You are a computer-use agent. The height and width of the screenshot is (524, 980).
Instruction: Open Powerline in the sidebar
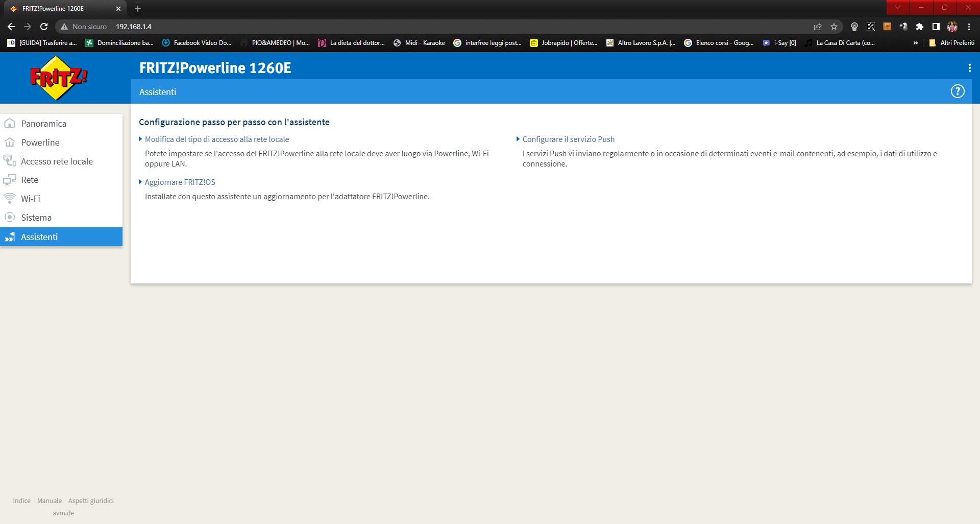coord(61,142)
